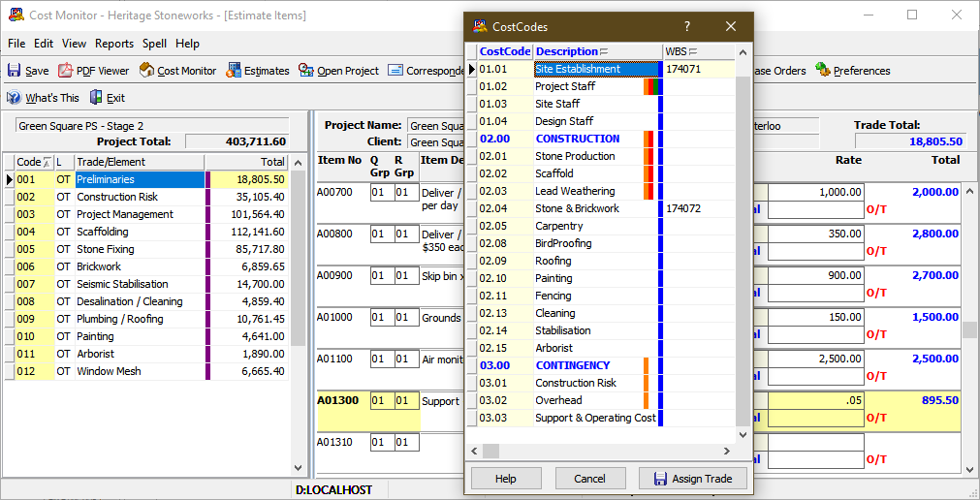Click the question mark in CostCodes title bar
Viewport: 980px width, 500px height.
[687, 26]
